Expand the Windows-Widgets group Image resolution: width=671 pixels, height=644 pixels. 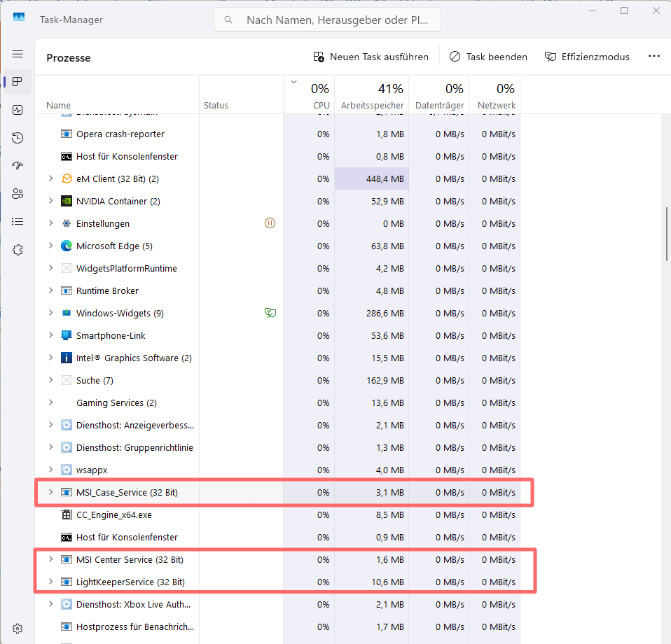[51, 313]
